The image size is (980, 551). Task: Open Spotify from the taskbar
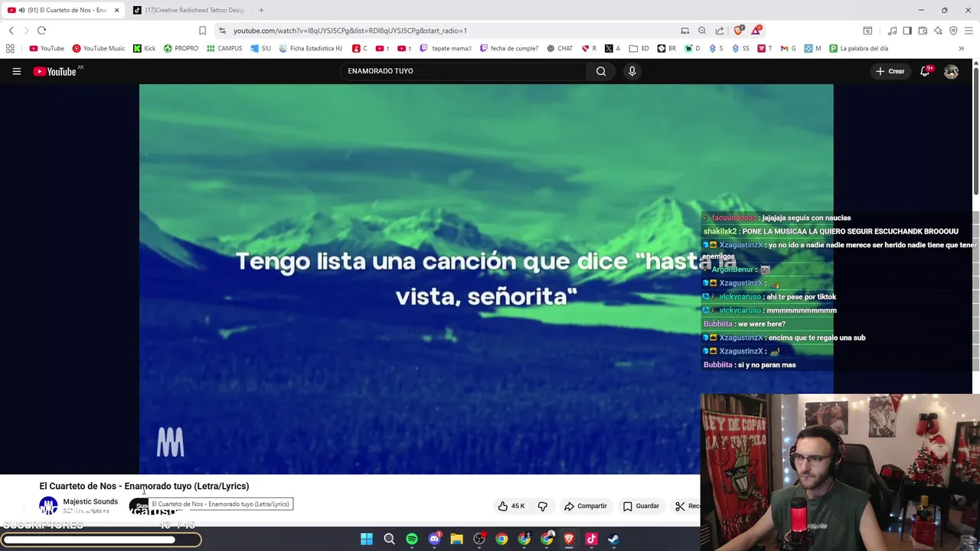click(x=412, y=539)
